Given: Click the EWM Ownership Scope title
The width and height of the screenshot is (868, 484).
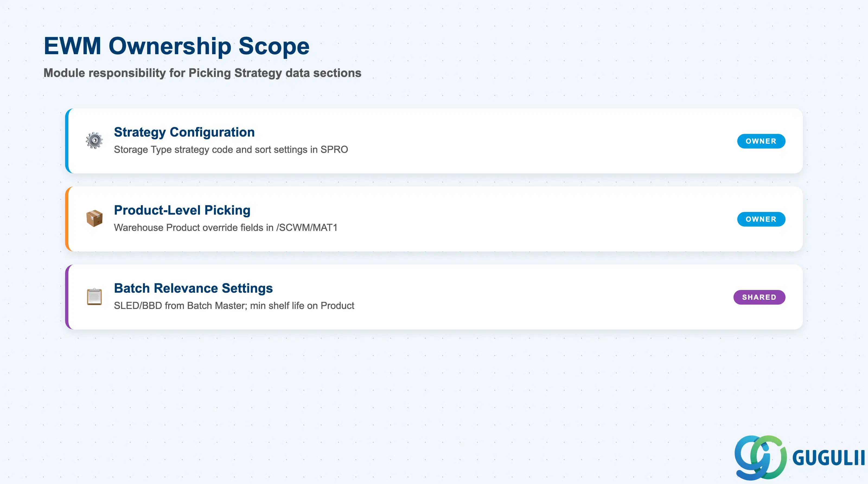Looking at the screenshot, I should [177, 46].
